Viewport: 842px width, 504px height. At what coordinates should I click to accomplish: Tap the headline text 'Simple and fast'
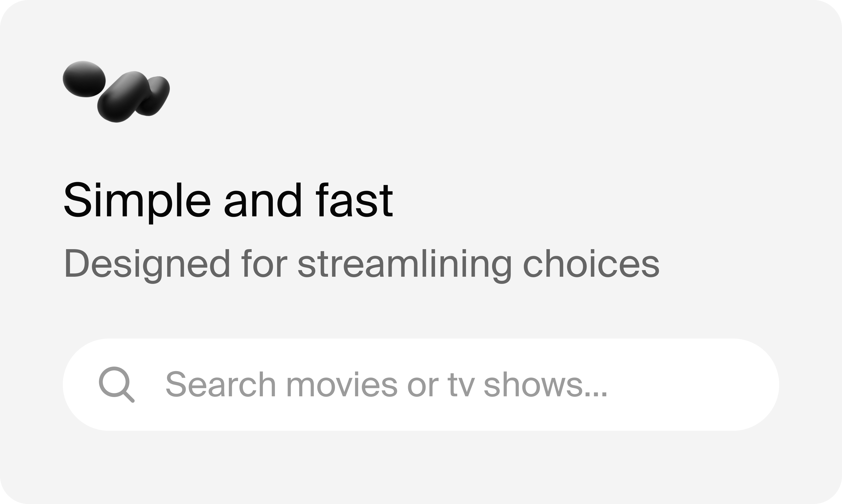coord(229,202)
